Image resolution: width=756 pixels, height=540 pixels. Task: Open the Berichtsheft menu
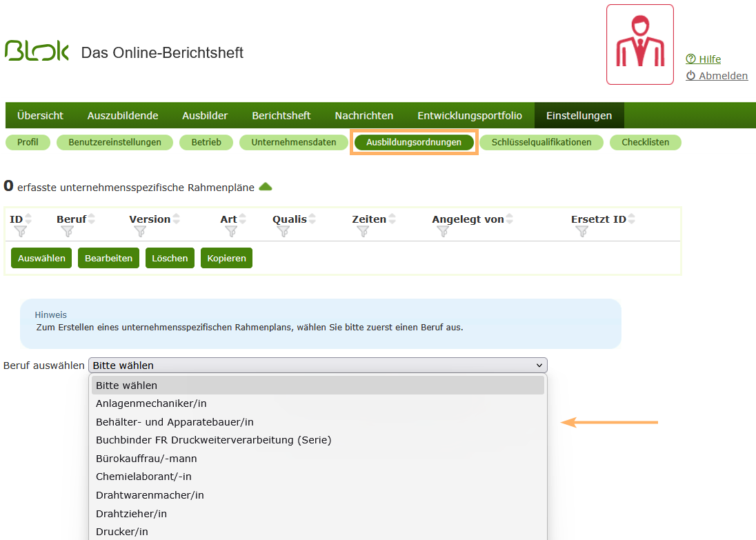[281, 116]
